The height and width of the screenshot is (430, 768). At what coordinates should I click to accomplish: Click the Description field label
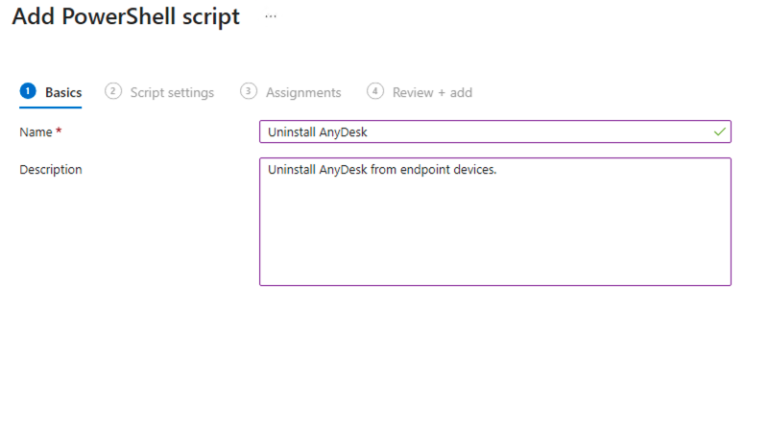(51, 170)
